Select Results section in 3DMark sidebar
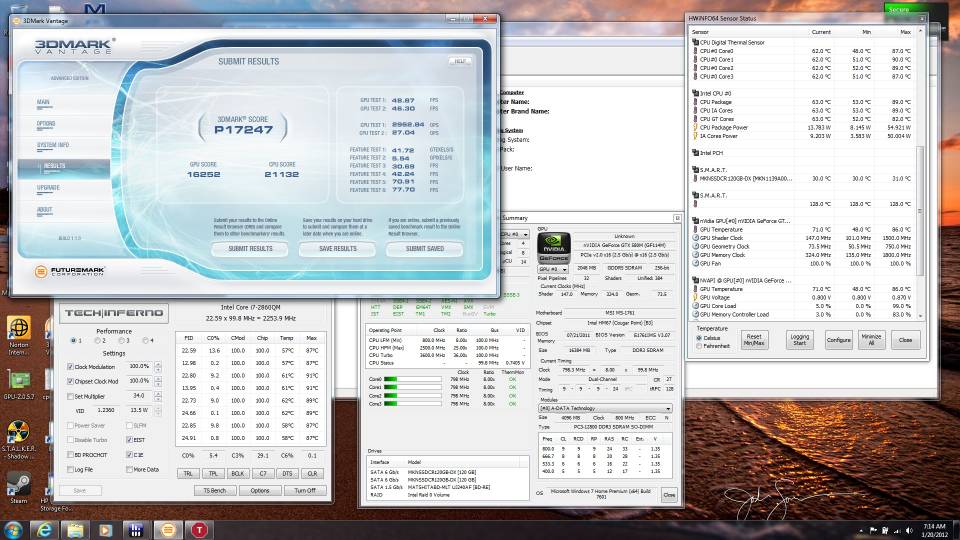The image size is (960, 540). tap(64, 167)
